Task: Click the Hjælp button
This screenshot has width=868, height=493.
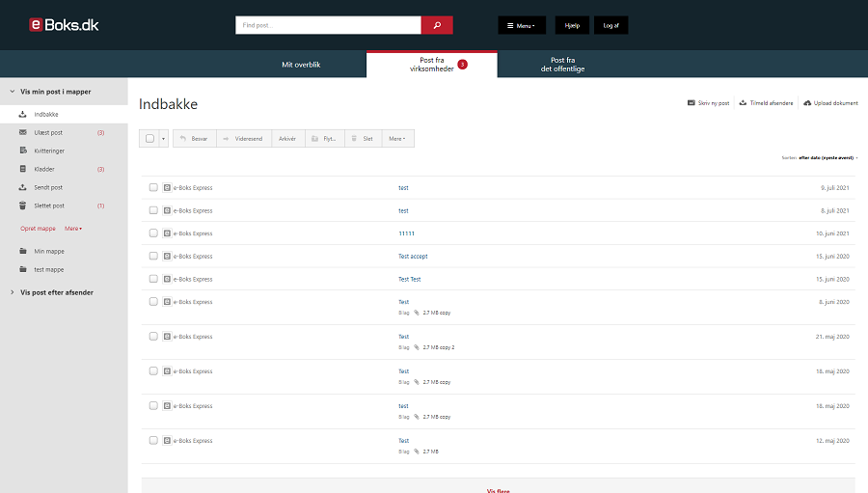Action: coord(572,25)
